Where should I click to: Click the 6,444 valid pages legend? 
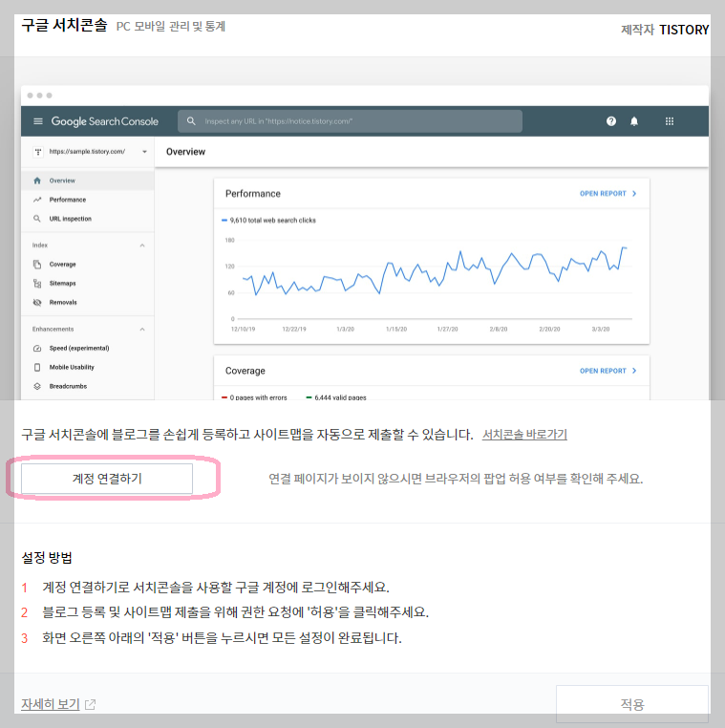coord(336,397)
